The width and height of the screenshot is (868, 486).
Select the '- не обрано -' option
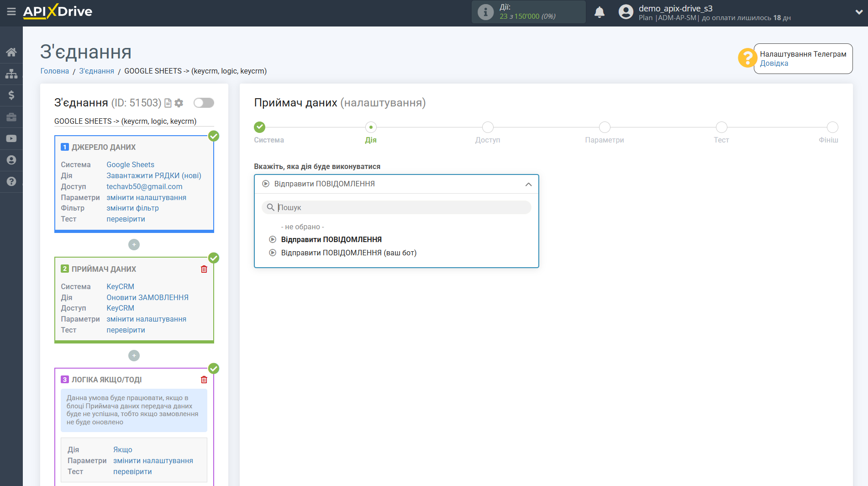click(303, 227)
